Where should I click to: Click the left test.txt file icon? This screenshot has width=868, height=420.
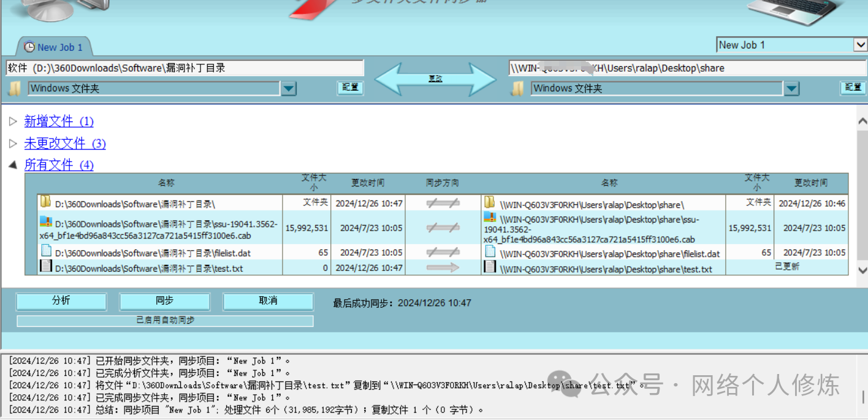pos(45,266)
